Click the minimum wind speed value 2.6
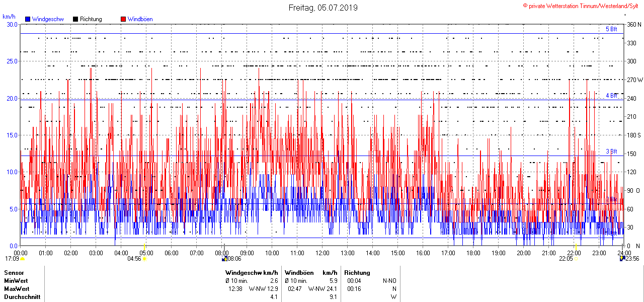The image size is (644, 302). [274, 280]
